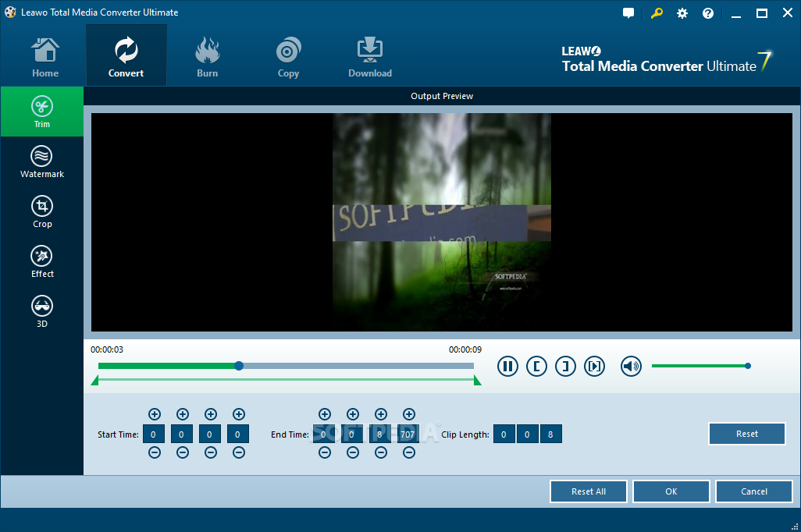Click the Cancel button
This screenshot has width=801, height=532.
pos(754,491)
